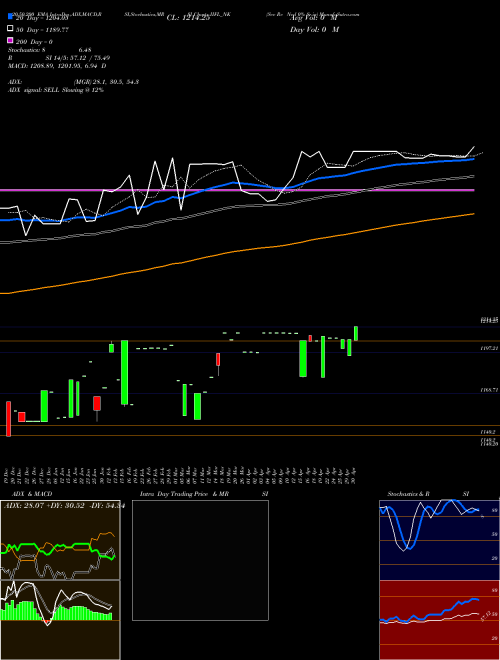
Task: Click the 'ADX & MACD' panel title
Action: coord(32,494)
